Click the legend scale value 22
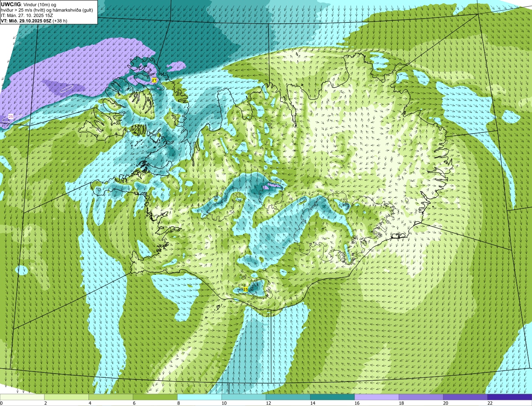The image size is (532, 406). point(490,403)
